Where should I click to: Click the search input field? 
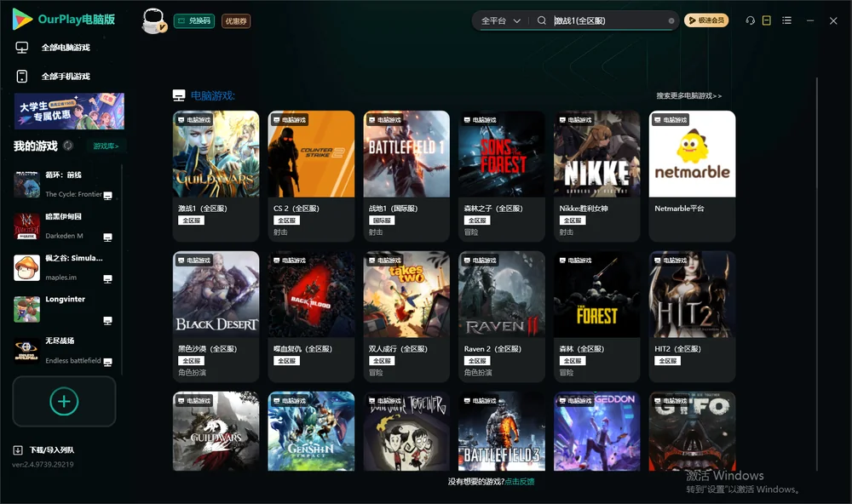(x=610, y=20)
